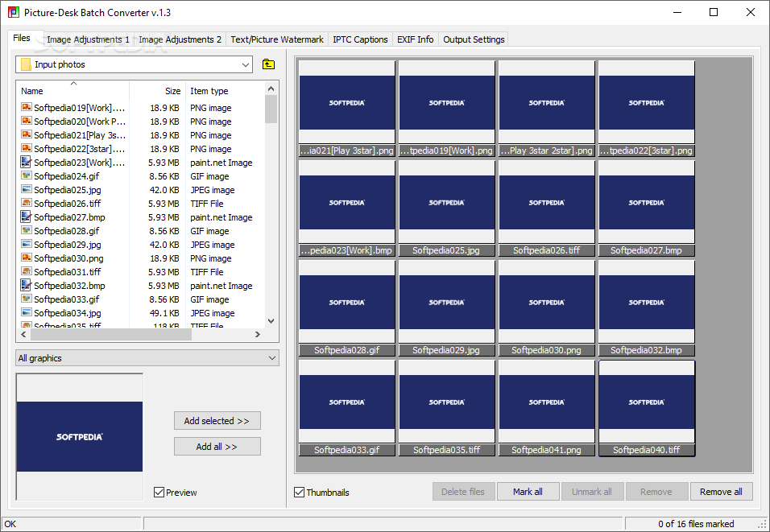Click the Remove button
Image resolution: width=770 pixels, height=532 pixels.
(656, 491)
